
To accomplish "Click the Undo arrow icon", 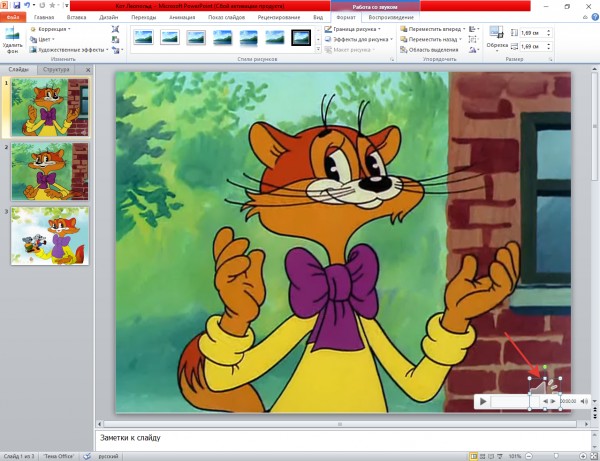I will point(27,5).
